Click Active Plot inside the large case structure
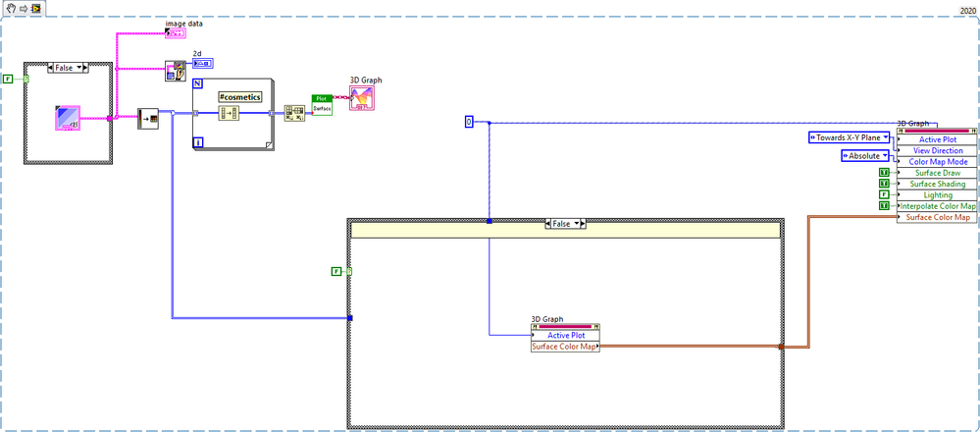980x432 pixels. pos(566,335)
